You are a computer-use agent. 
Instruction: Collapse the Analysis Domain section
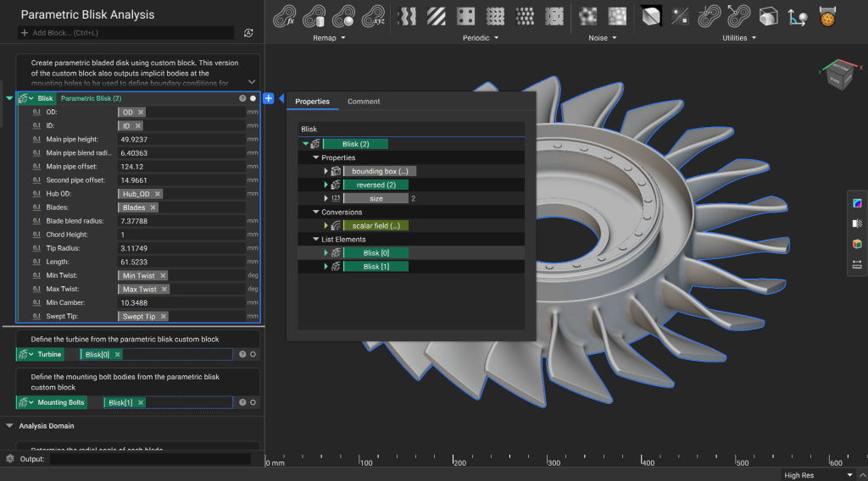point(9,426)
